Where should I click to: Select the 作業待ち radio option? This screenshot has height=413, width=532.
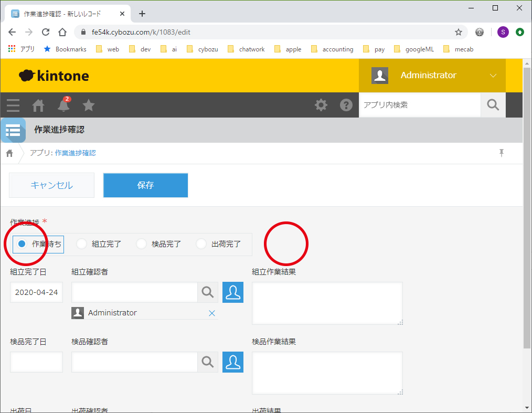pyautogui.click(x=22, y=244)
